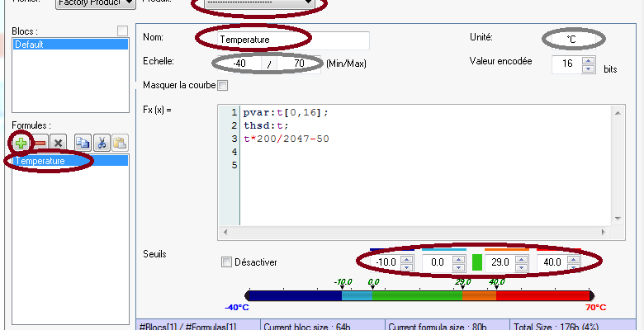This screenshot has width=644, height=330.
Task: Select the Default bloc entry
Action: 71,45
